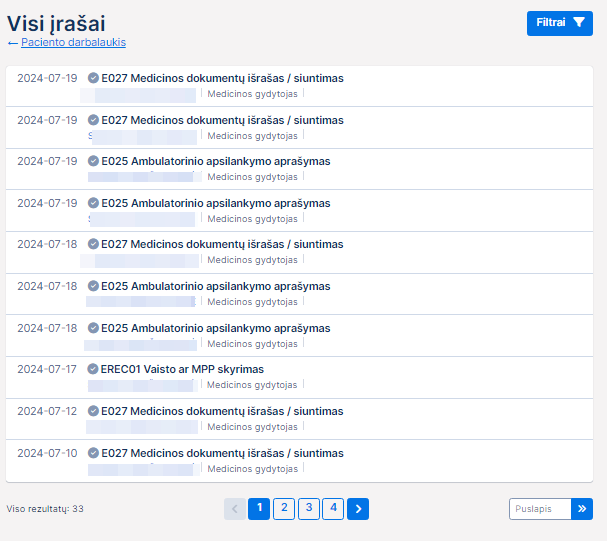Click the funnel icon inside Filtrai button

pos(579,23)
